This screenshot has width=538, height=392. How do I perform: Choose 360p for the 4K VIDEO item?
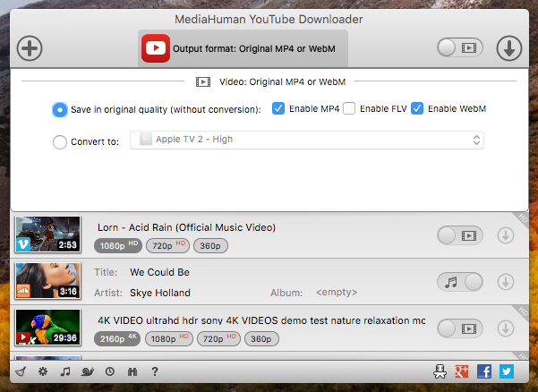pos(261,339)
